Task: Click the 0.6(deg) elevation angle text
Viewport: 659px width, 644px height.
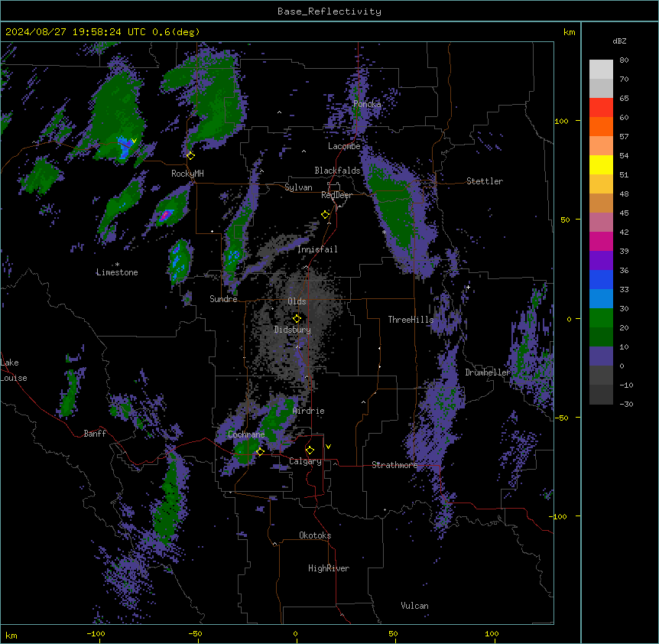Action: (x=176, y=32)
